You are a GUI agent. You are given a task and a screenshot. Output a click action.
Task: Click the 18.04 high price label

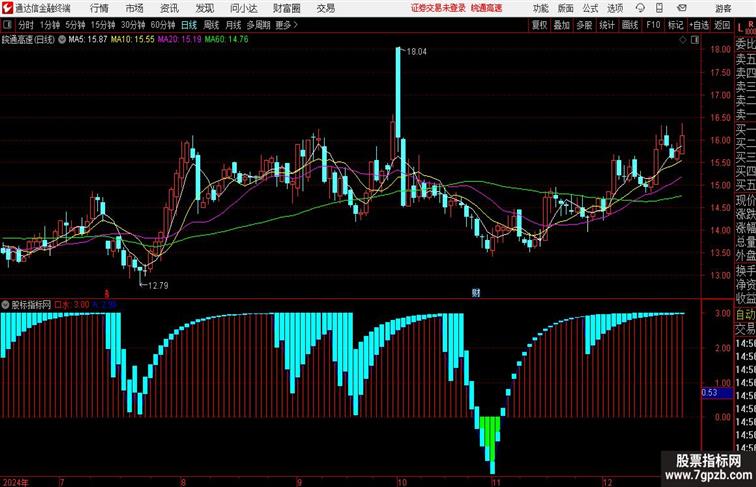tap(417, 52)
